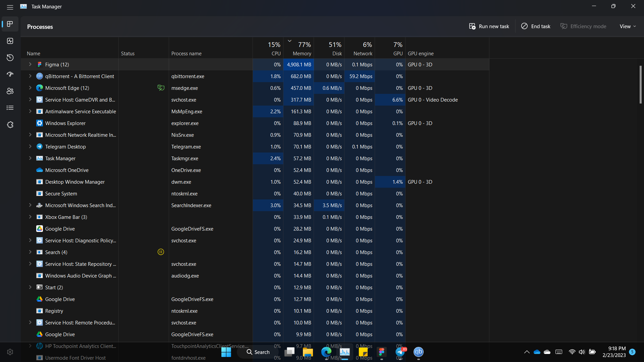This screenshot has height=362, width=644.
Task: Click the 59.2 Mbps network cell
Action: click(360, 76)
